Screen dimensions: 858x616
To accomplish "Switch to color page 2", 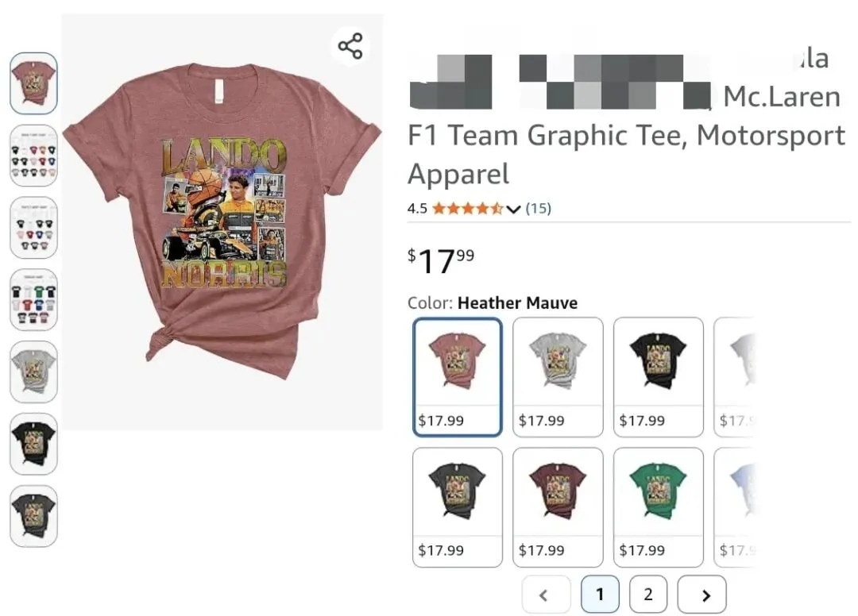I will pos(648,595).
